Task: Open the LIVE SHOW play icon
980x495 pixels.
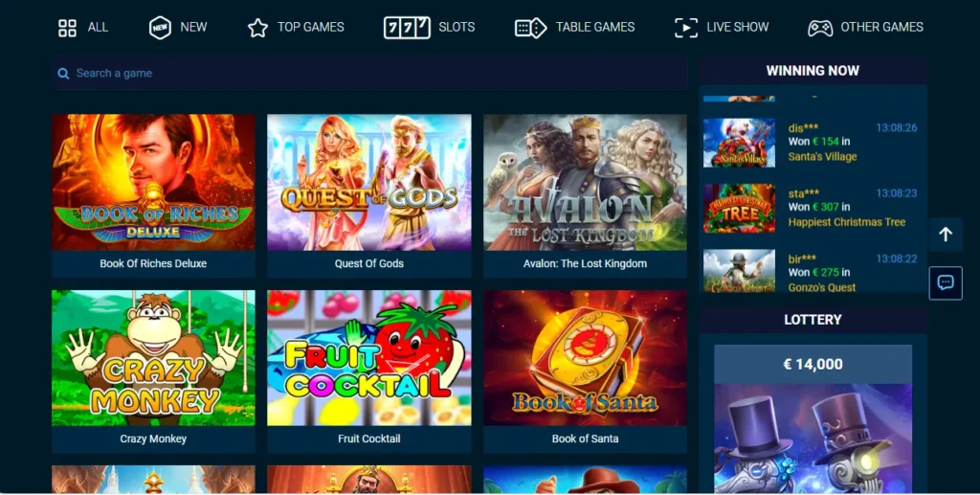Action: point(686,28)
